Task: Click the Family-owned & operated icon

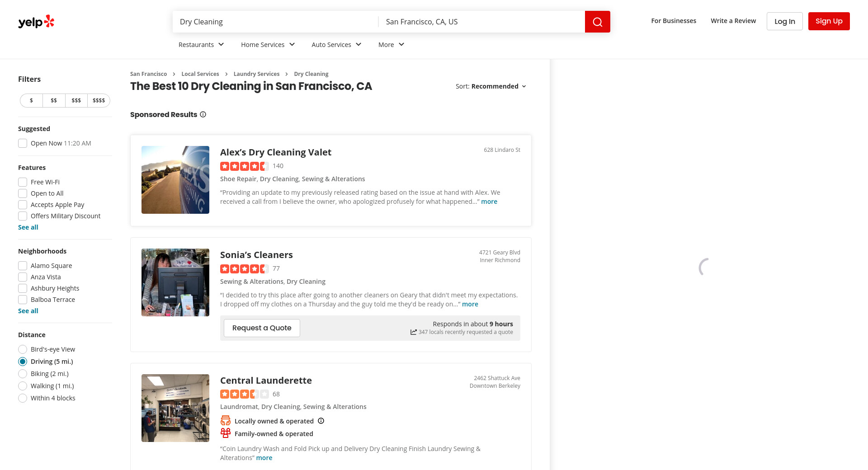Action: coord(225,433)
